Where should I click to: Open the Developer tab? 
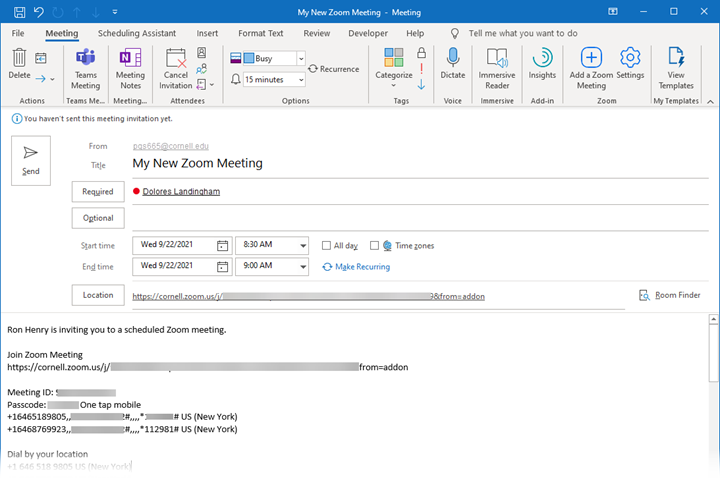368,33
